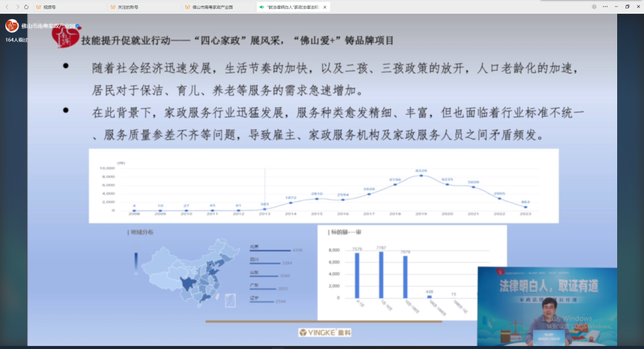Click the browser back arrow
Viewport: 644px width, 349px height.
click(8, 7)
